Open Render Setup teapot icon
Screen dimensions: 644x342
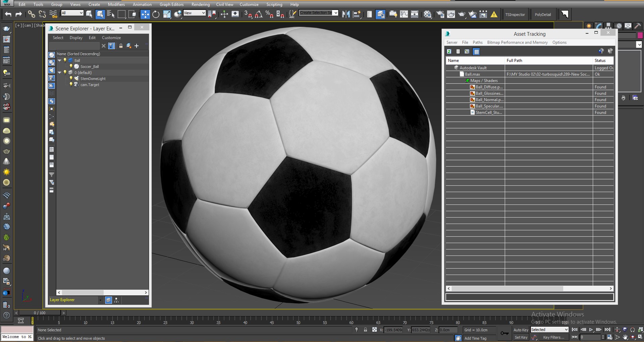[x=440, y=14]
